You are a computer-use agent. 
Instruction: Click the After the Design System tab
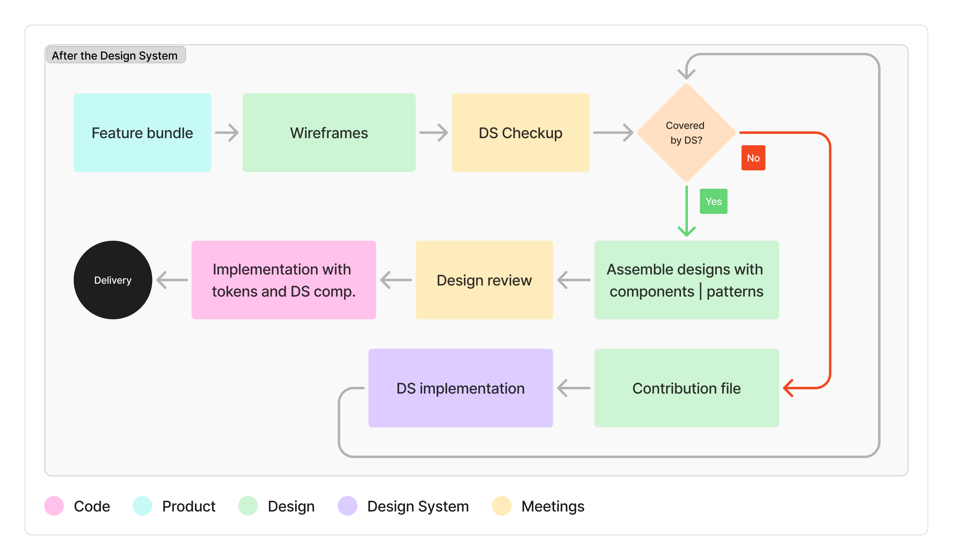pos(115,55)
